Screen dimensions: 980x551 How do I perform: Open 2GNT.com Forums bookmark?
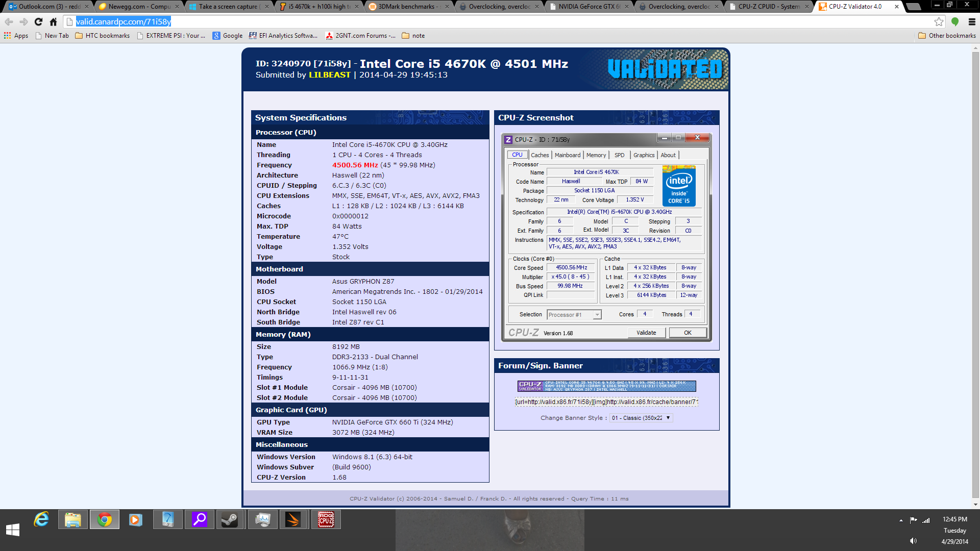[360, 36]
